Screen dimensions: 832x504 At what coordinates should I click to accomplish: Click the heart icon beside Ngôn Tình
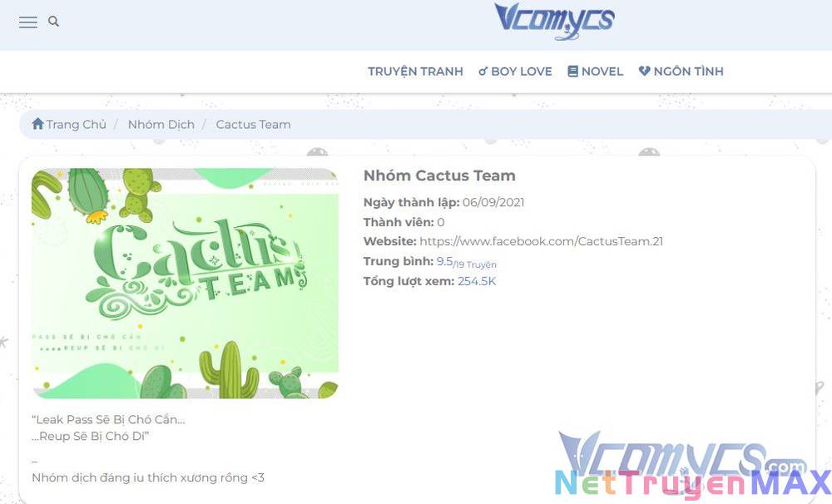(x=644, y=72)
